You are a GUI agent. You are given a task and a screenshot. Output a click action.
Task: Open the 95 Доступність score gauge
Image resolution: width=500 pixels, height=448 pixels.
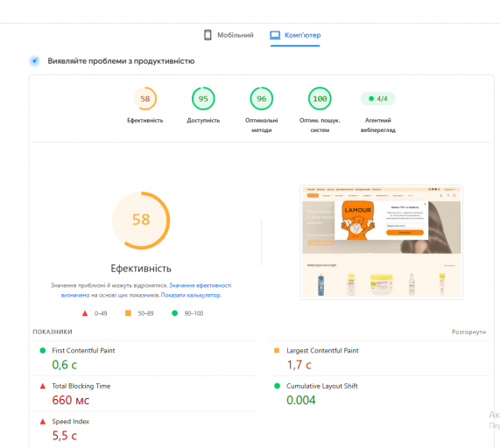tap(203, 99)
